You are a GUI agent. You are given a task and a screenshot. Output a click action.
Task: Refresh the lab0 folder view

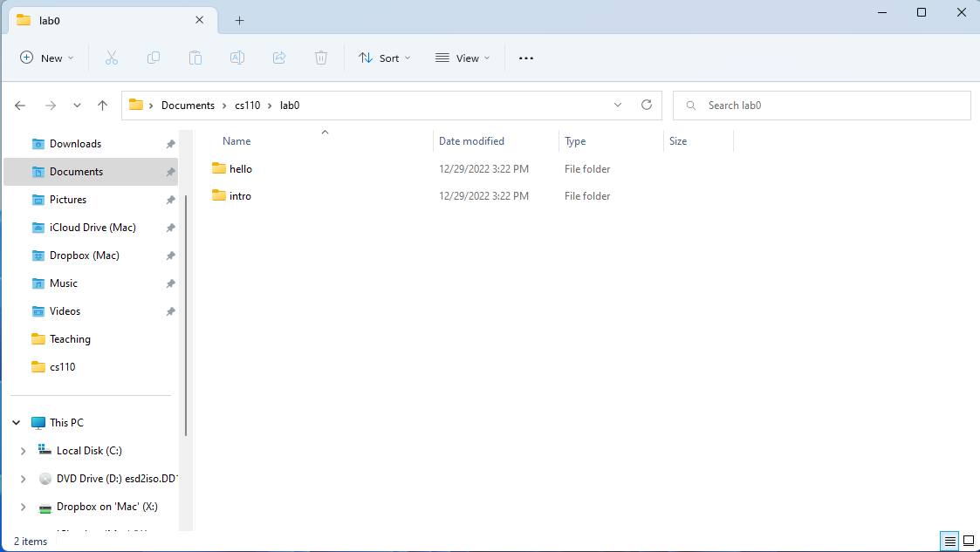[x=646, y=105]
